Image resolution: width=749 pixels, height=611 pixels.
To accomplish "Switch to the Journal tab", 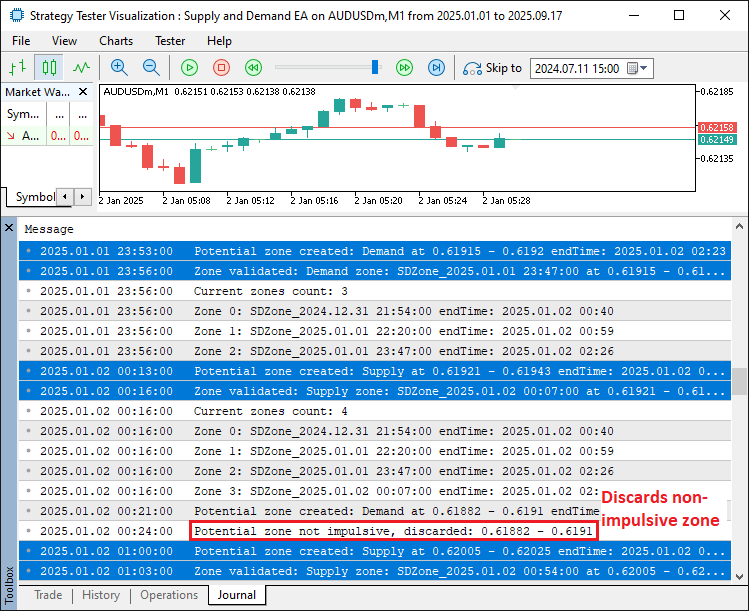I will point(237,595).
